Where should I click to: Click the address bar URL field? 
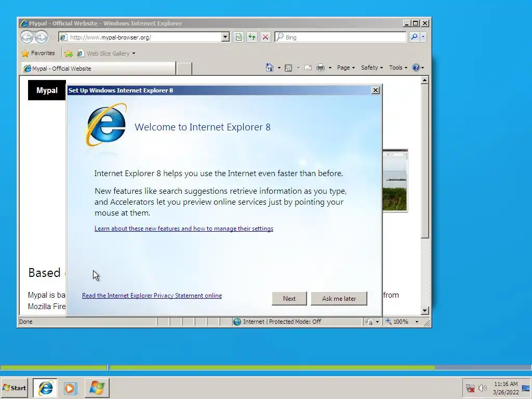[x=140, y=37]
